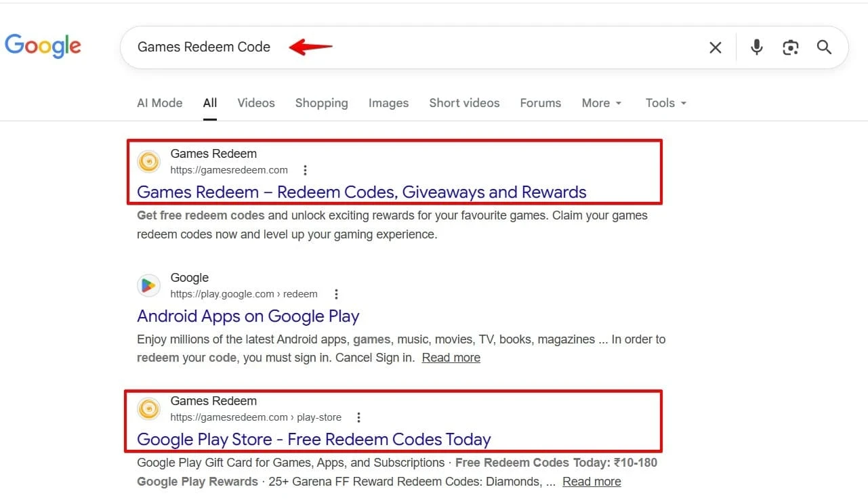Screen dimensions: 868x504
Task: Click the Android Apps on Google Play link
Action: pyautogui.click(x=248, y=316)
